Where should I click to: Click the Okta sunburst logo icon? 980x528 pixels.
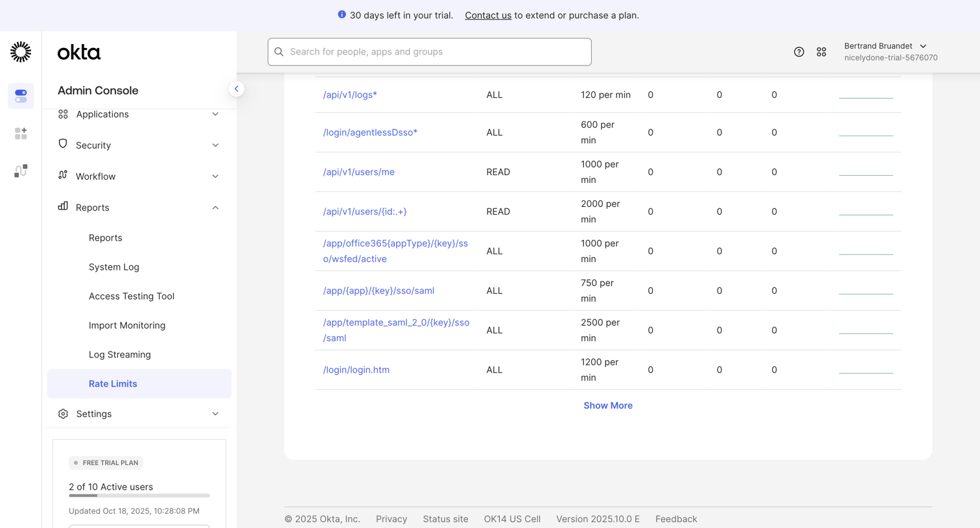21,52
